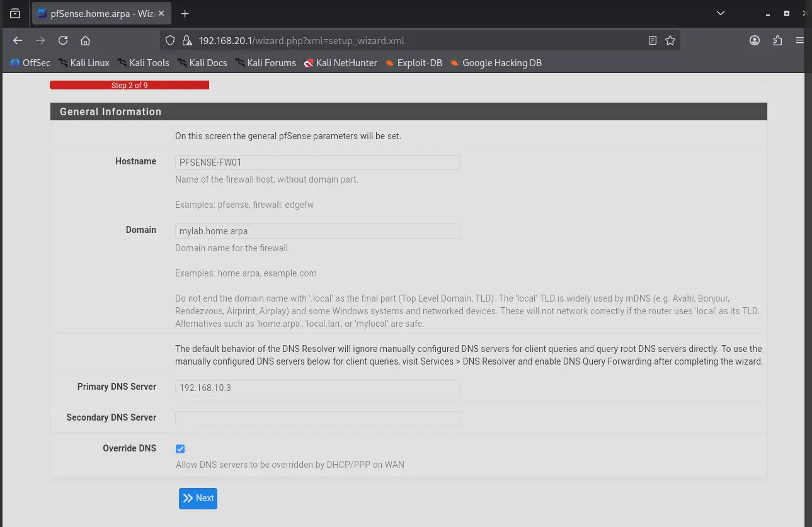Viewport: 812px width, 527px height.
Task: Click the Secondary DNS Server label
Action: coord(112,417)
